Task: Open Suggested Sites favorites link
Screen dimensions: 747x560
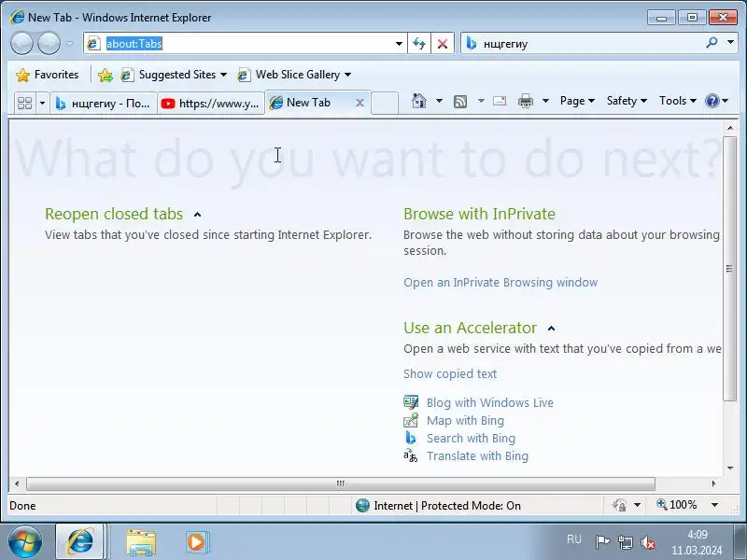Action: click(174, 75)
